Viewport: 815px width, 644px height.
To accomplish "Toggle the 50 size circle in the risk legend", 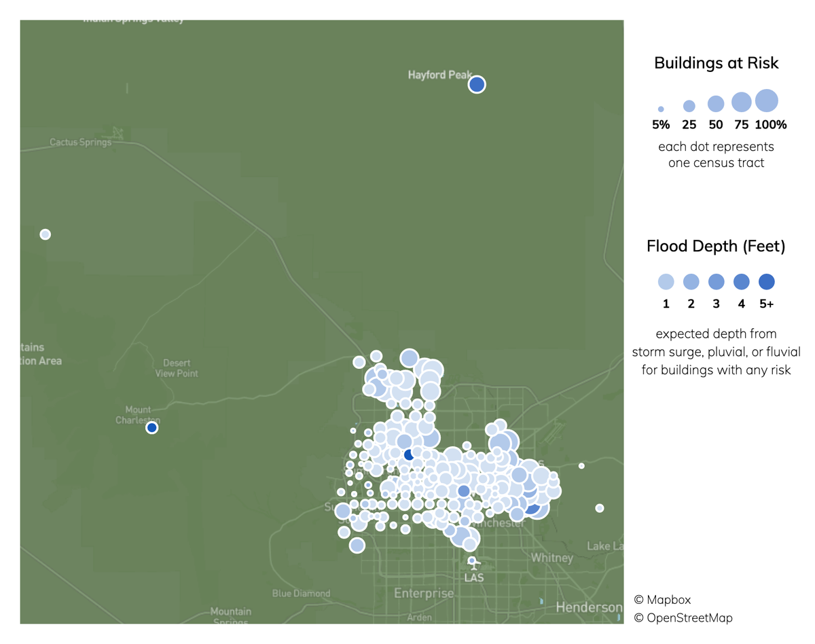I will (x=715, y=104).
